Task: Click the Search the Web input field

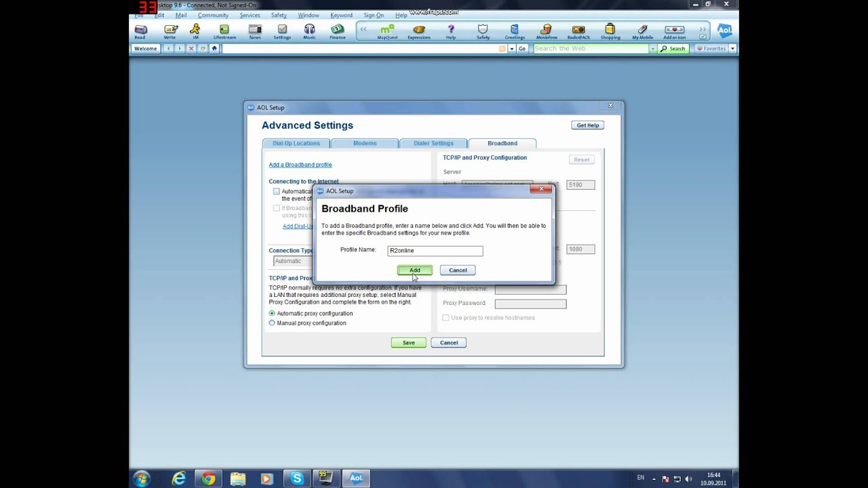Action: (591, 49)
